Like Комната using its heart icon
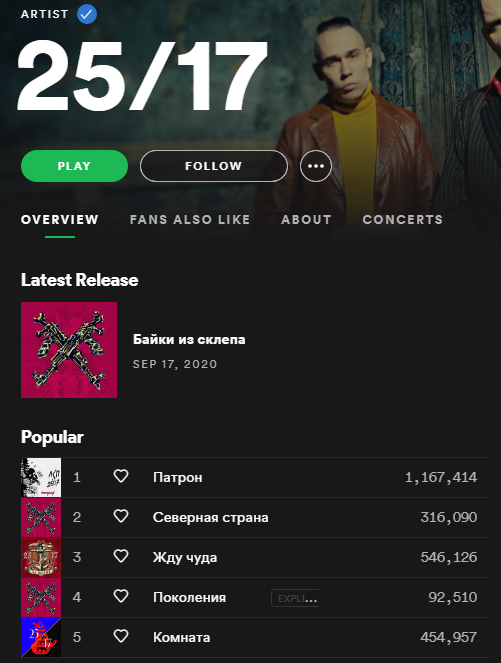 coord(121,636)
